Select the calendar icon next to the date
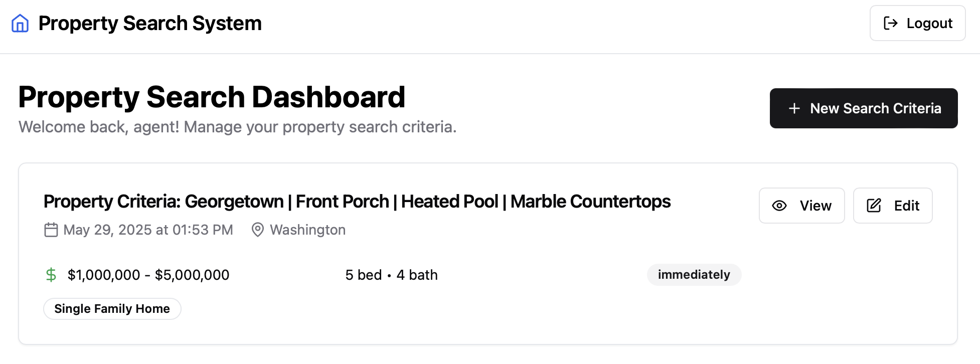The height and width of the screenshot is (364, 980). (51, 230)
